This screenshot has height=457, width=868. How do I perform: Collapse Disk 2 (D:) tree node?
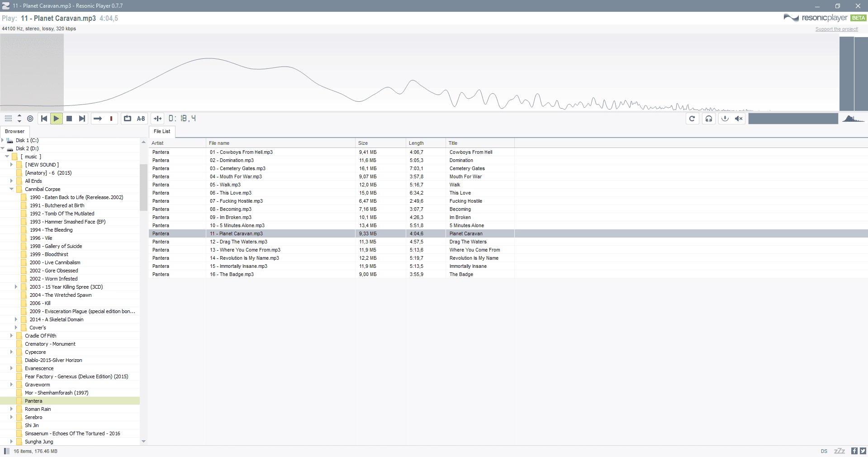click(x=3, y=148)
